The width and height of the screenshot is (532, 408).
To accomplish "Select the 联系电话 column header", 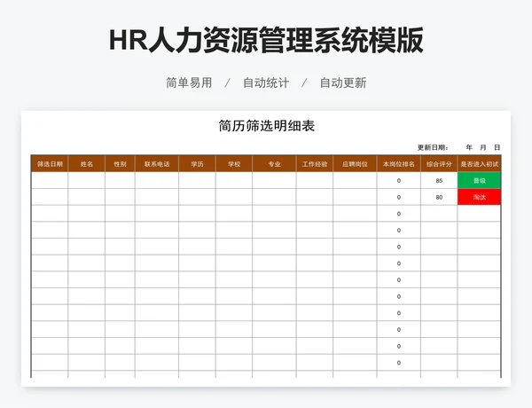I will pos(157,164).
